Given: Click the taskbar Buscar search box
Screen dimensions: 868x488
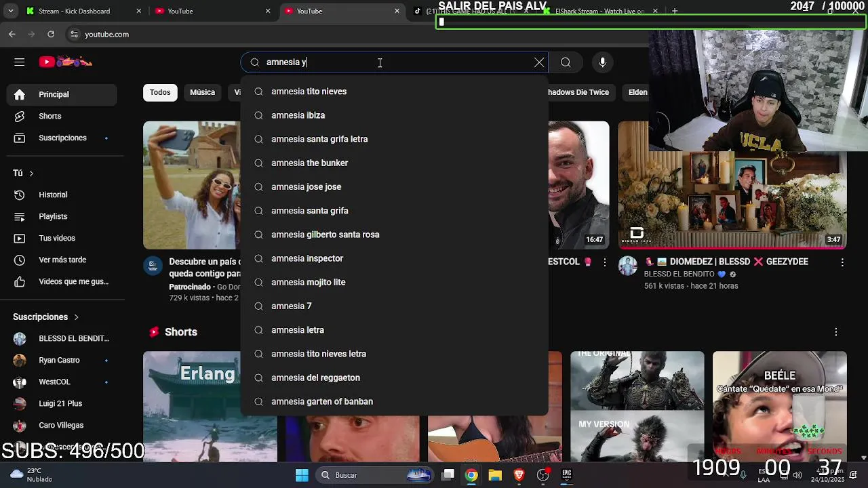Looking at the screenshot, I should pyautogui.click(x=376, y=475).
